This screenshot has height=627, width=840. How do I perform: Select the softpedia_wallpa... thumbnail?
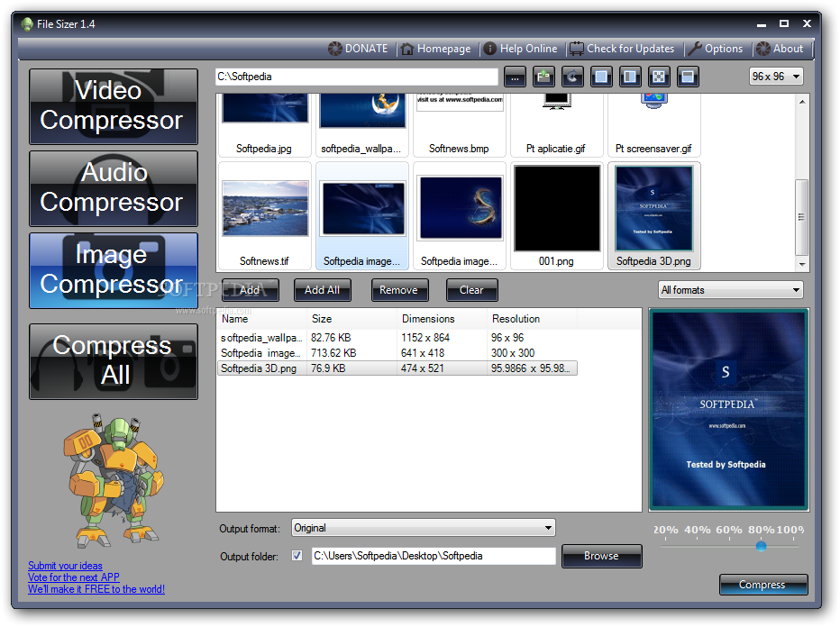tap(362, 125)
